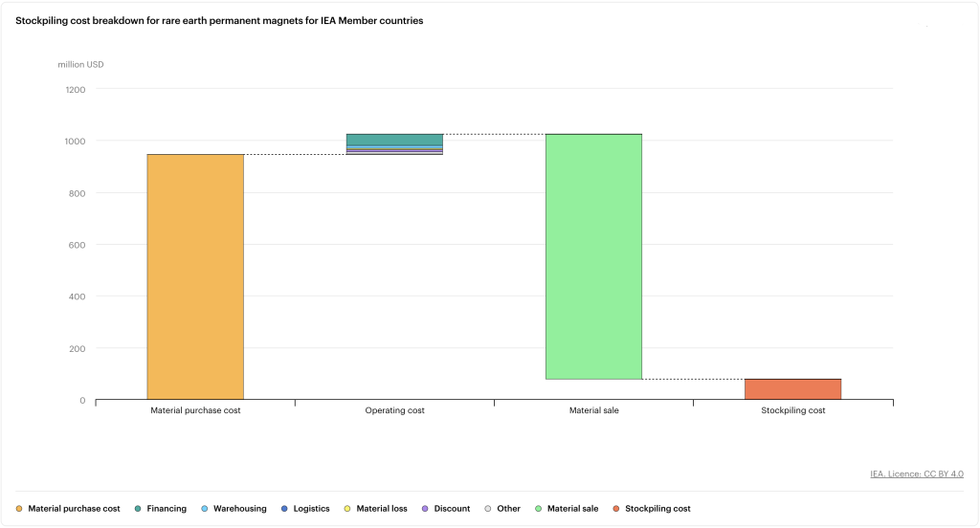Click the Operating cost axis label
Viewport: 980px width, 528px height.
(394, 410)
